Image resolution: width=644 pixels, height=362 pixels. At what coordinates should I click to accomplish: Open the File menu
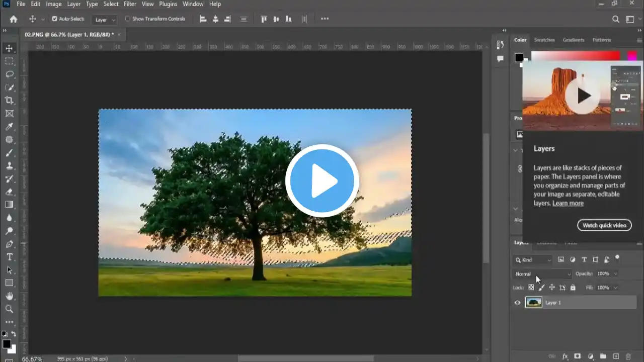click(21, 4)
